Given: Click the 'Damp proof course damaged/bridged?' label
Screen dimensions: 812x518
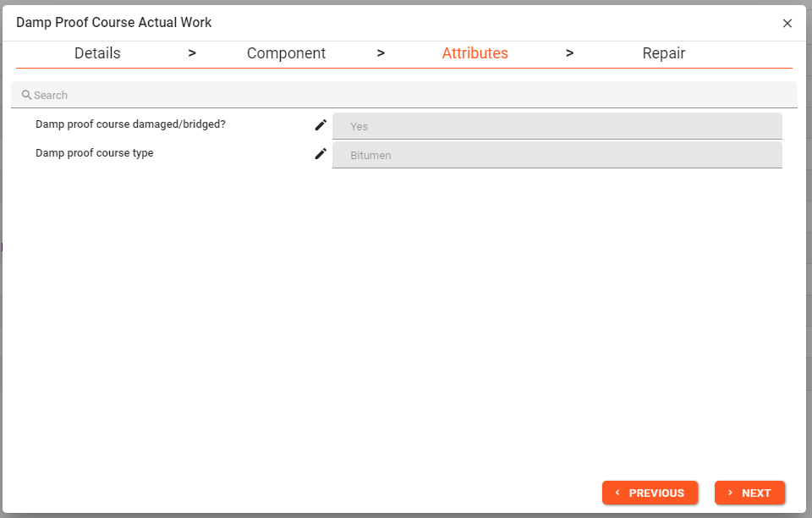Looking at the screenshot, I should coord(130,124).
